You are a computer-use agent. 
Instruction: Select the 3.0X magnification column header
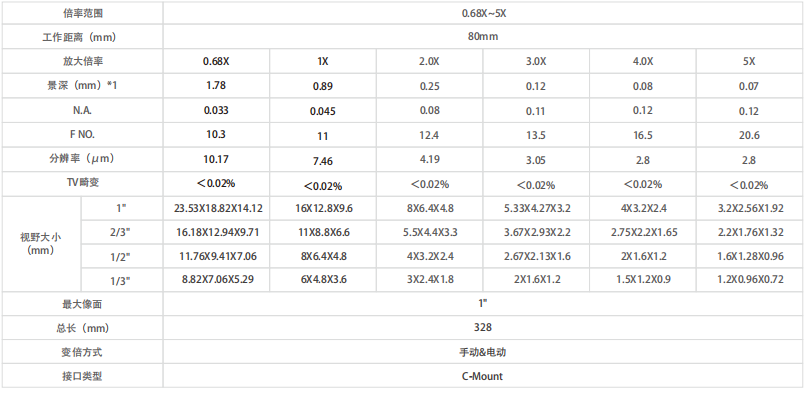click(536, 61)
